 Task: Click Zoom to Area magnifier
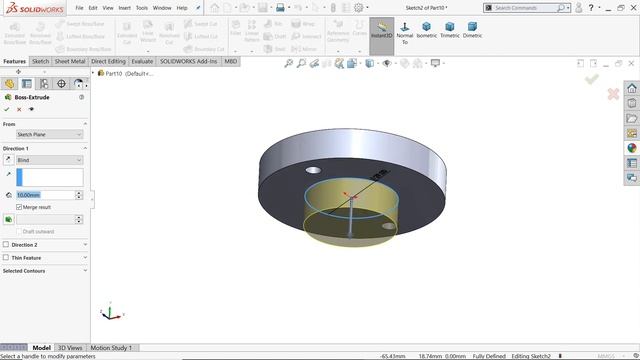pyautogui.click(x=301, y=63)
